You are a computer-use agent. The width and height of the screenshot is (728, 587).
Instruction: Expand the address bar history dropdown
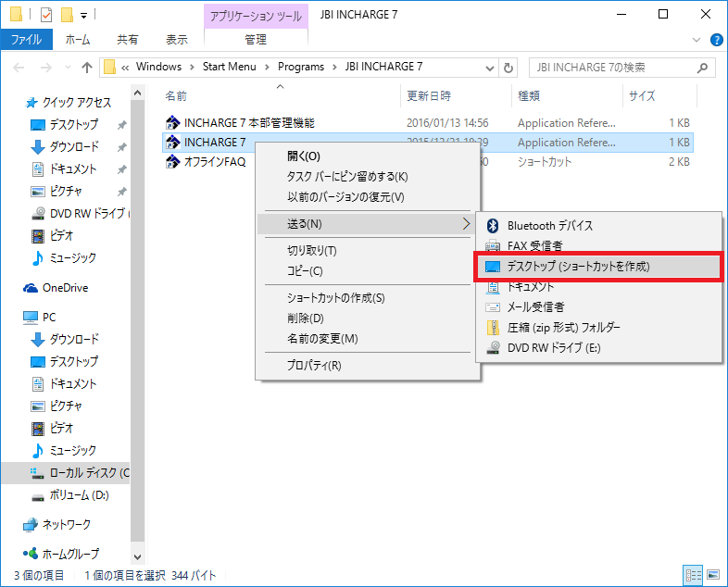coord(489,69)
